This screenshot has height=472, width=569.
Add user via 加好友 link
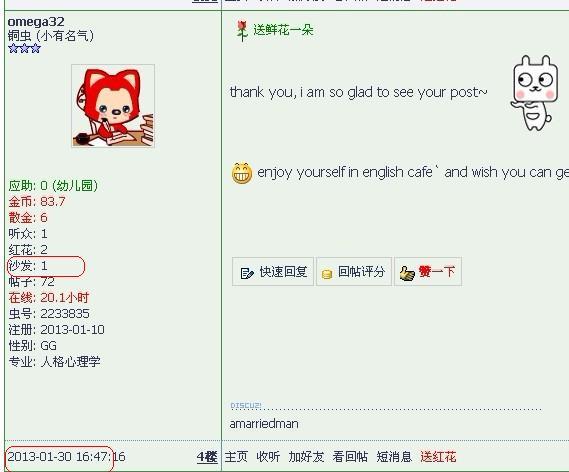pyautogui.click(x=306, y=456)
